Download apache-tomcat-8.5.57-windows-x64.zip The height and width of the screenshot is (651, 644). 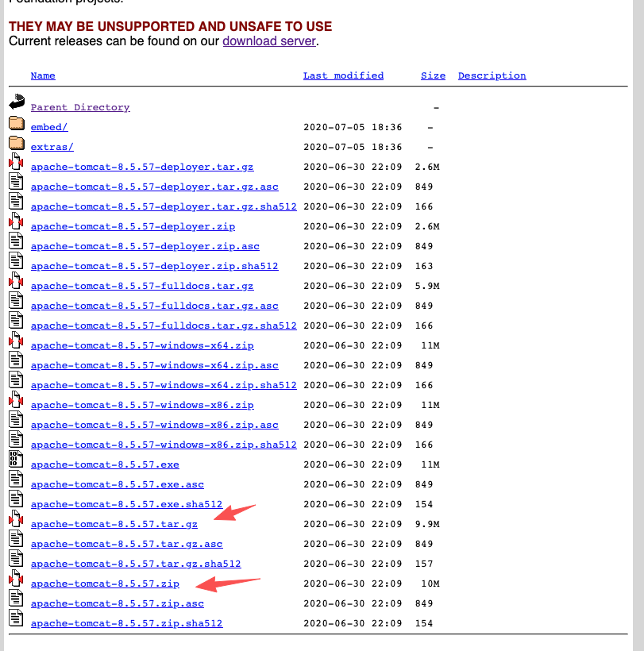click(142, 345)
